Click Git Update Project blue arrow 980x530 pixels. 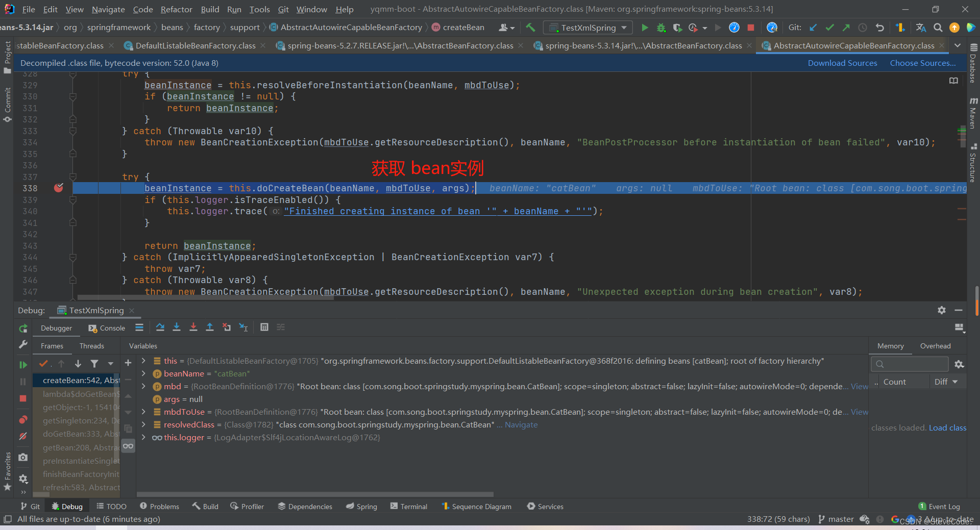pos(813,28)
